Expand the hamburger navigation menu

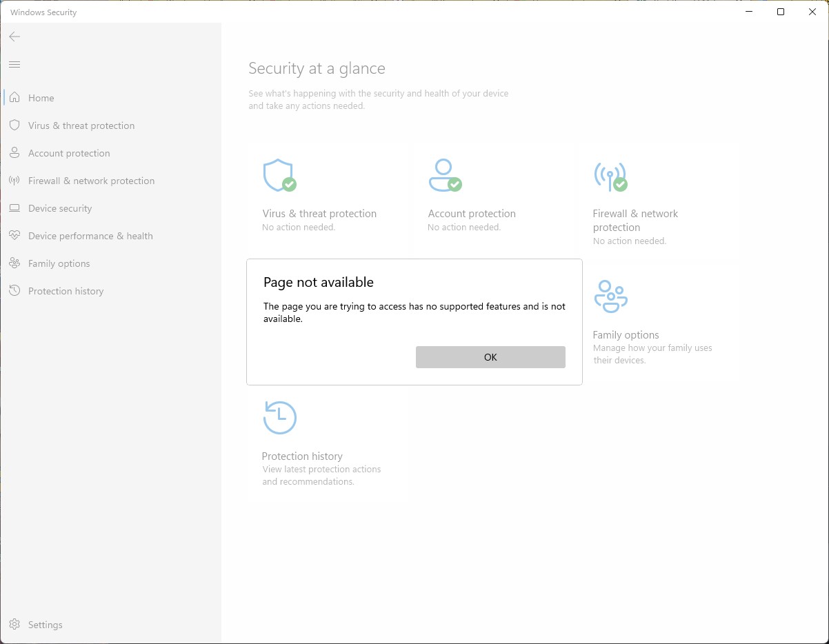click(14, 65)
